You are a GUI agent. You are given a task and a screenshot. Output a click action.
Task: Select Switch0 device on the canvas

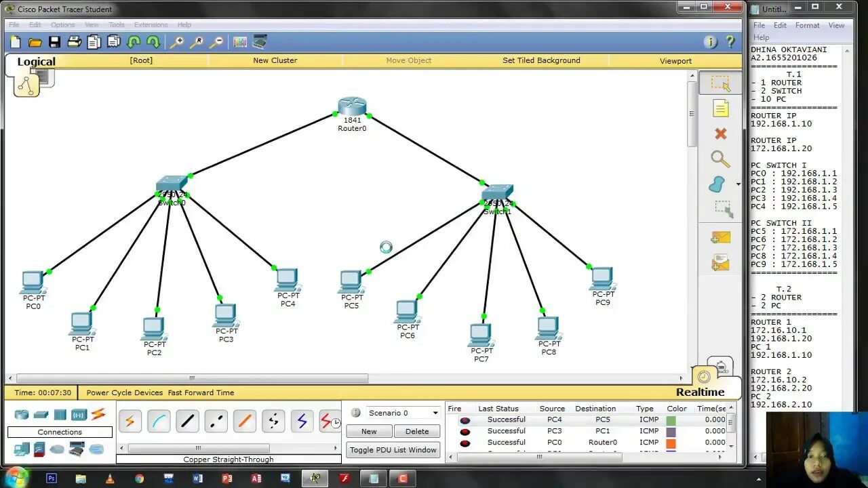coord(172,184)
